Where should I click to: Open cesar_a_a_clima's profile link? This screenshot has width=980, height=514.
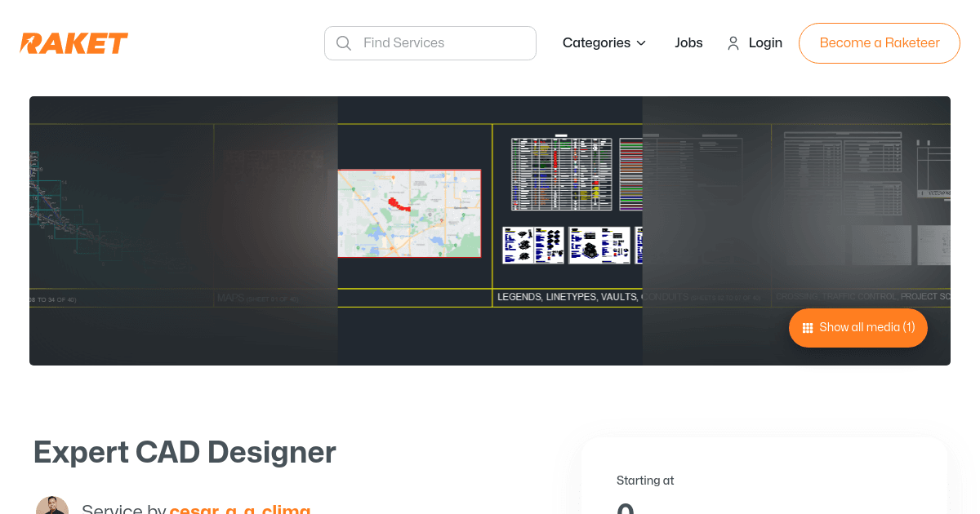click(239, 507)
